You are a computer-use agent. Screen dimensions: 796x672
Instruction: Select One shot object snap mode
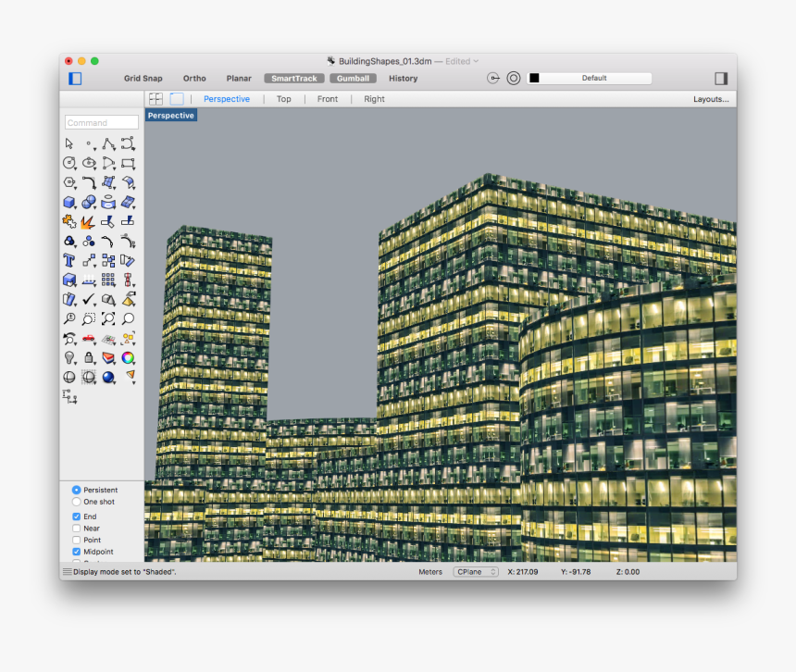[x=76, y=502]
